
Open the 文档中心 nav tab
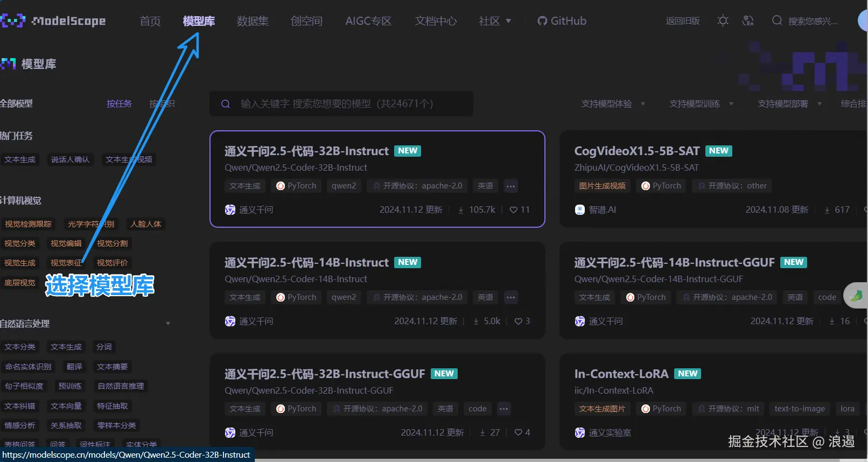click(436, 21)
